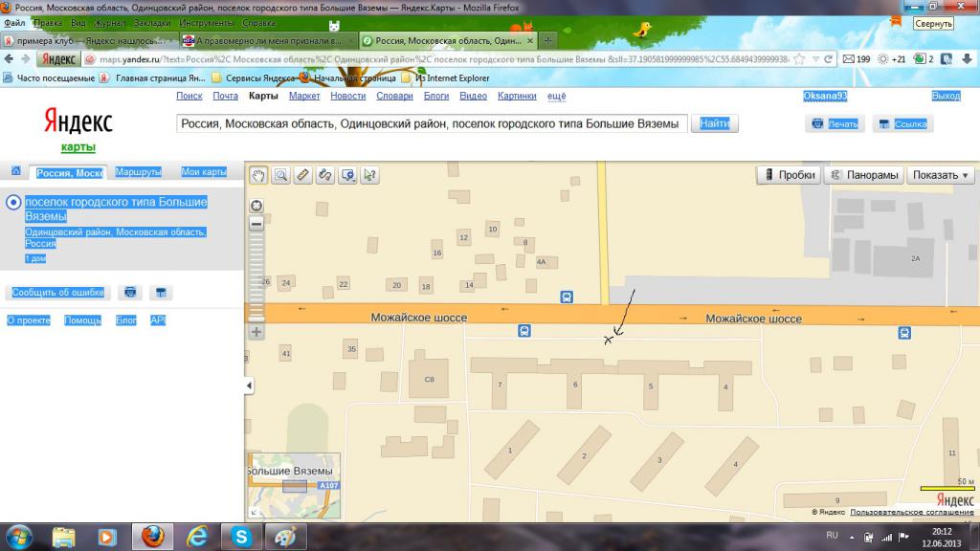The image size is (980, 551).
Task: Select the add-placemark tool in map toolbar
Action: pos(347,176)
